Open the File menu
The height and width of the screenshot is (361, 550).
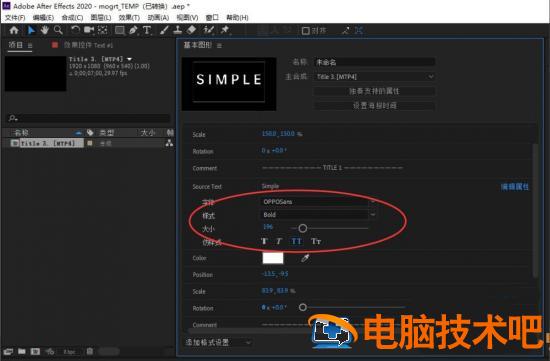(15, 18)
